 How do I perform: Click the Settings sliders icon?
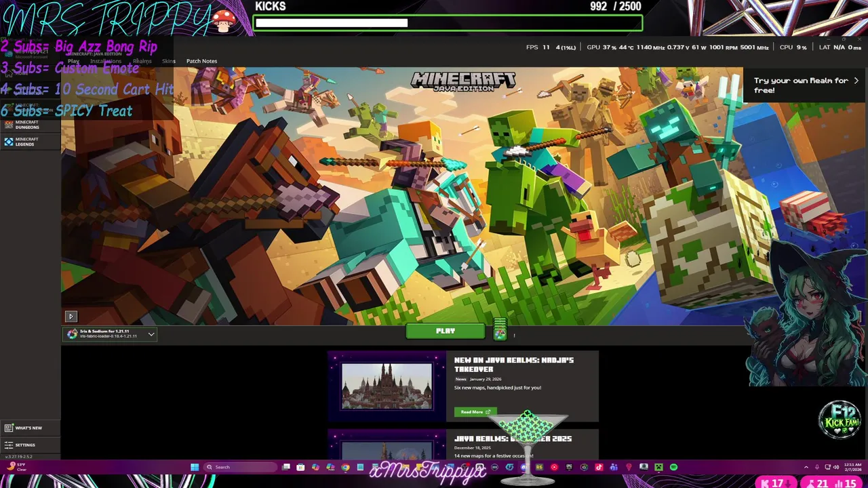tap(8, 445)
